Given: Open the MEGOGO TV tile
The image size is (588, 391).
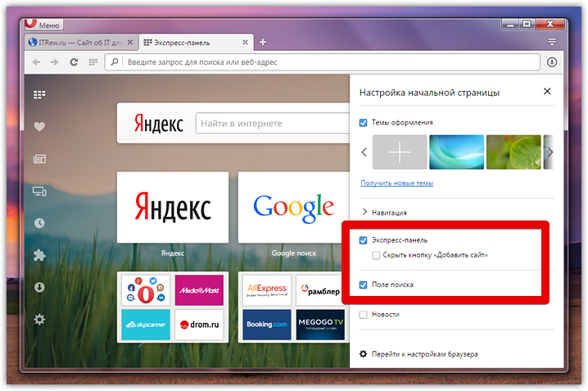Looking at the screenshot, I should pyautogui.click(x=320, y=325).
